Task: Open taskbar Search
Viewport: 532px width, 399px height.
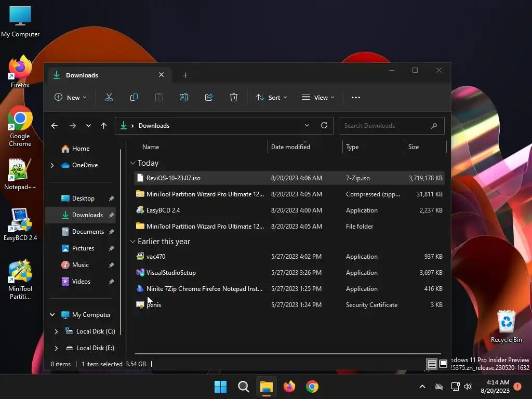Action: point(243,387)
